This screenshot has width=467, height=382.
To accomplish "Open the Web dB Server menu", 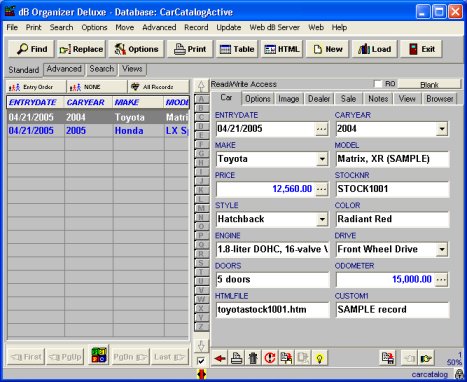I will click(x=275, y=27).
